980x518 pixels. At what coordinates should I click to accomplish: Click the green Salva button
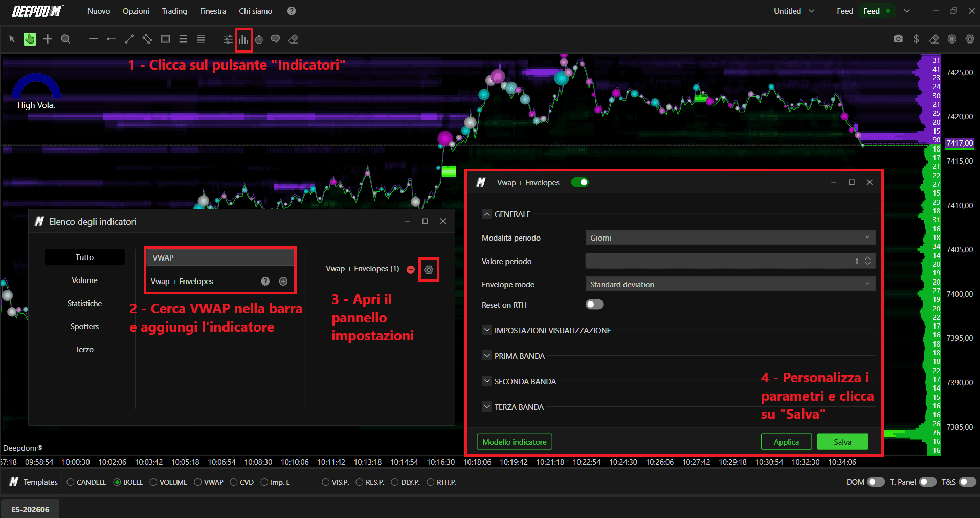tap(842, 442)
